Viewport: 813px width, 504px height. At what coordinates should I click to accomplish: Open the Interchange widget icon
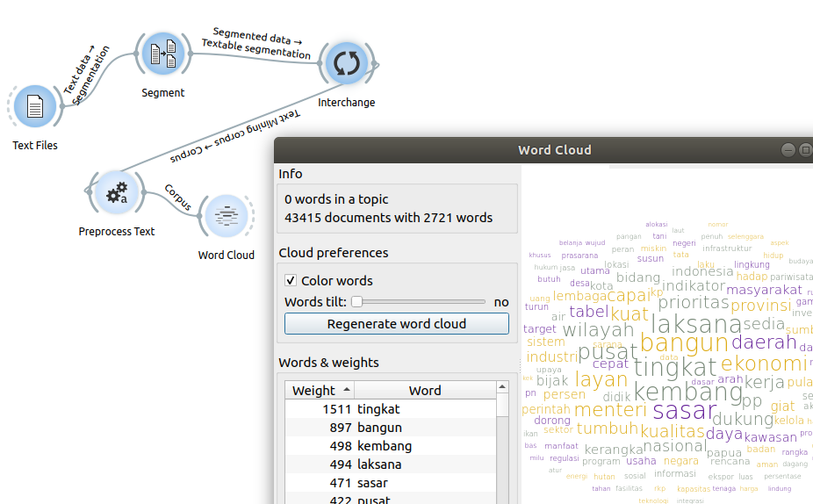(x=347, y=64)
